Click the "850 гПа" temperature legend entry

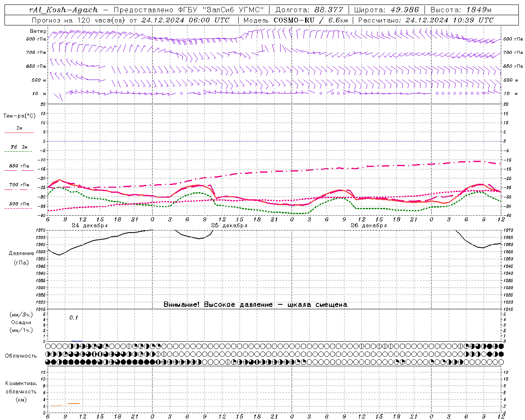tap(19, 166)
